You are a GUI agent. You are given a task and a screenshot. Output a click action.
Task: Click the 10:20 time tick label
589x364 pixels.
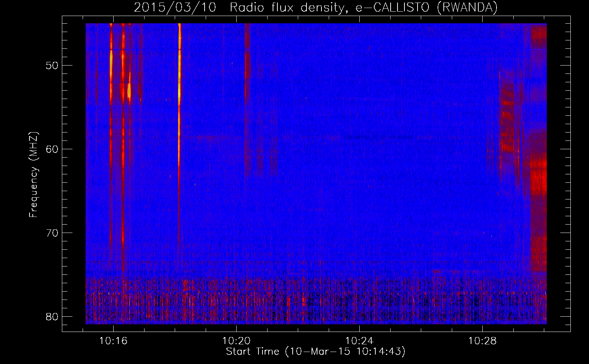[x=236, y=341]
